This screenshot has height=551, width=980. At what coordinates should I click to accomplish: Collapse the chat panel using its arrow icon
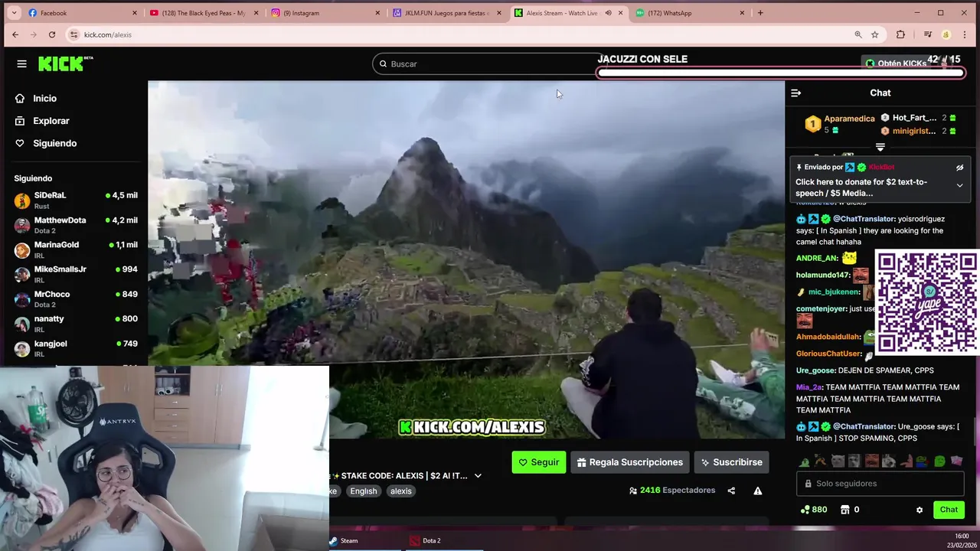pyautogui.click(x=795, y=93)
